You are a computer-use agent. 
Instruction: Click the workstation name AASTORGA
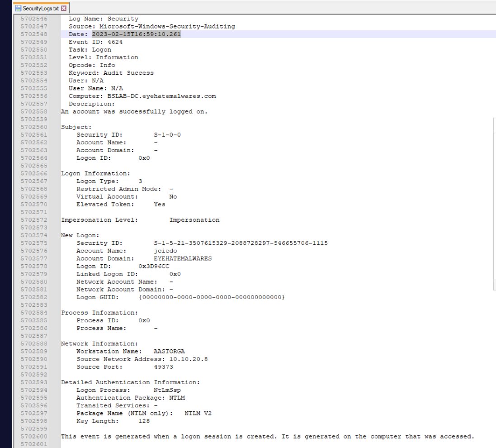click(x=169, y=352)
